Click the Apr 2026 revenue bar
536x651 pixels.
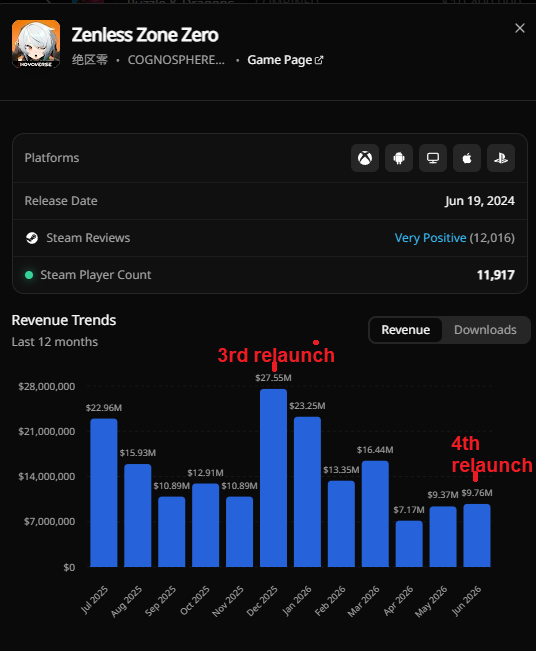409,544
